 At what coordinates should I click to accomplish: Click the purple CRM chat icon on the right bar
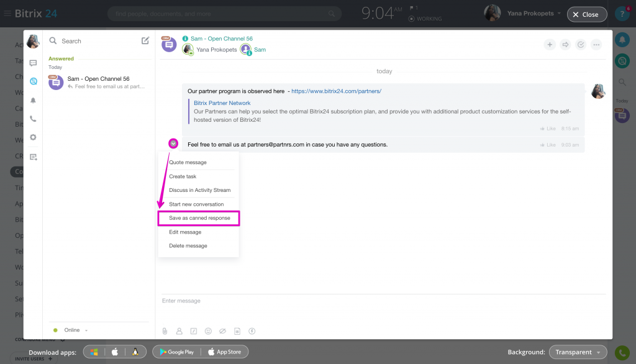pos(622,115)
